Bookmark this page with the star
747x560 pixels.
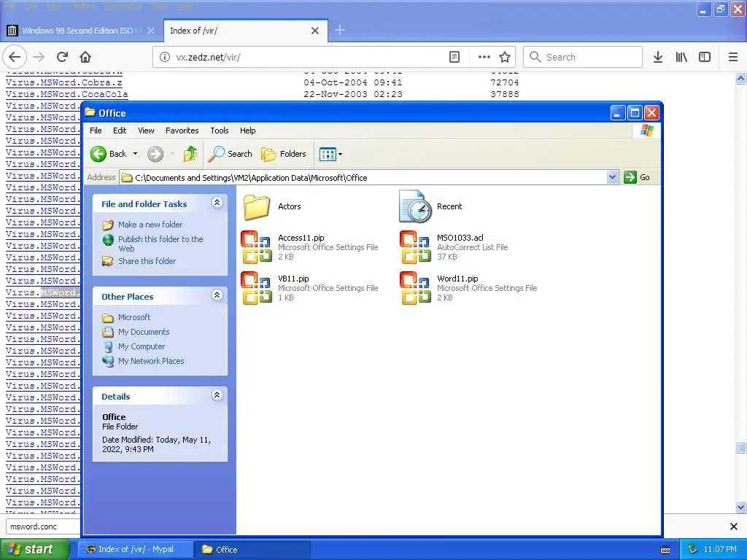coord(505,57)
